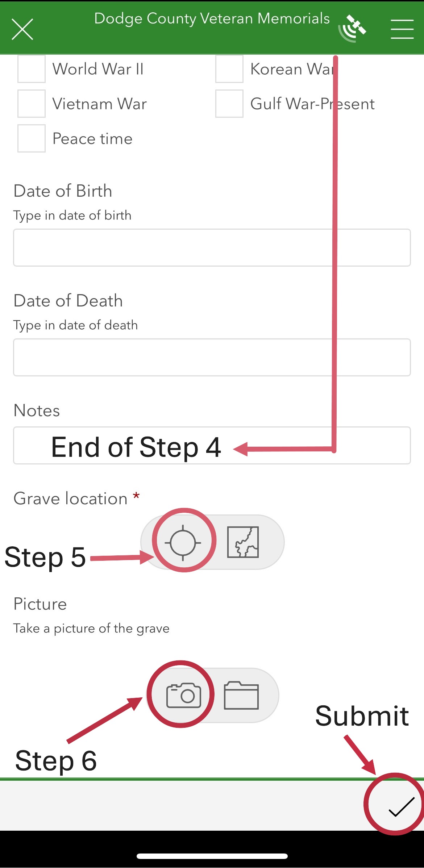
Task: Open map to pick grave location
Action: click(243, 542)
